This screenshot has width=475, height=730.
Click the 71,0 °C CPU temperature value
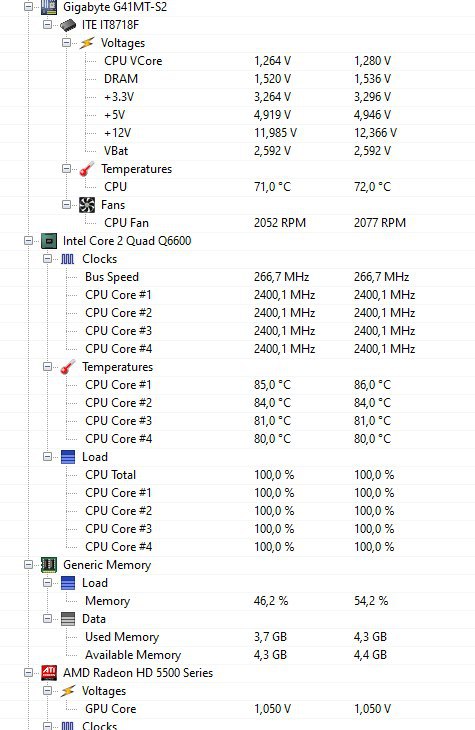[272, 187]
